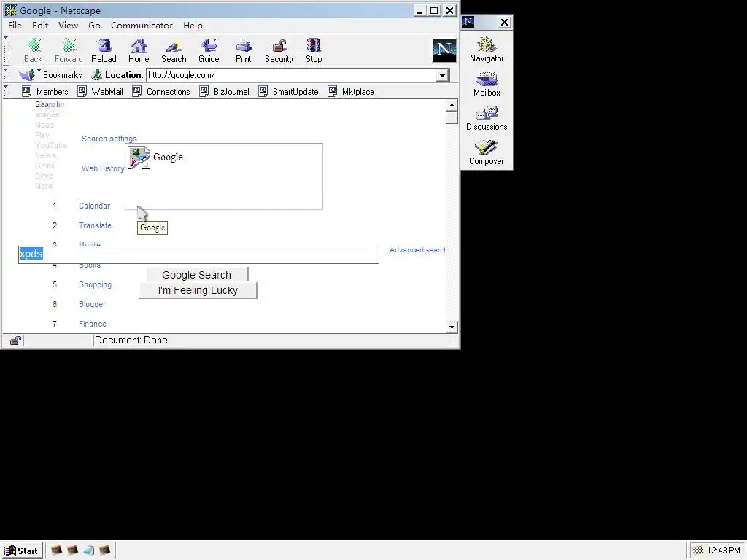Collapse the personal toolbar grip
747x560 pixels.
(6, 91)
